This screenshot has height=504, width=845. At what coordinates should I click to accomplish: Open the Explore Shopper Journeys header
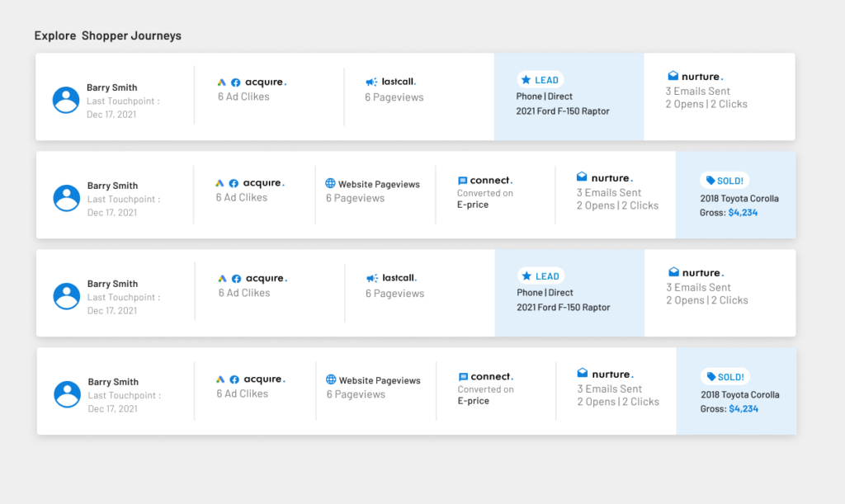click(108, 35)
